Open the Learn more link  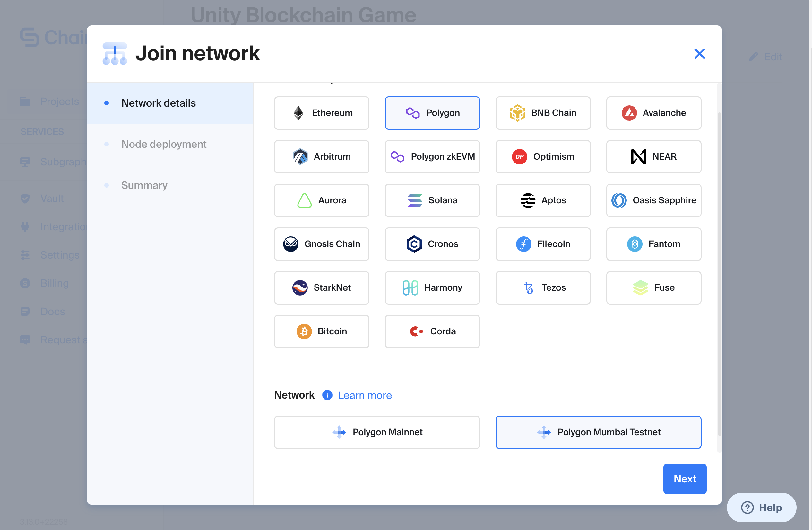point(364,395)
